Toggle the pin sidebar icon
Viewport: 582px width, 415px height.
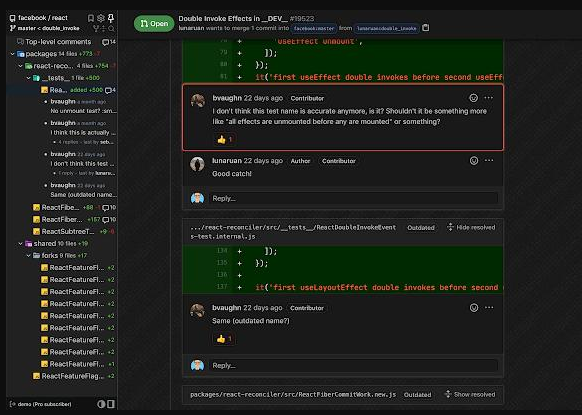click(x=111, y=18)
